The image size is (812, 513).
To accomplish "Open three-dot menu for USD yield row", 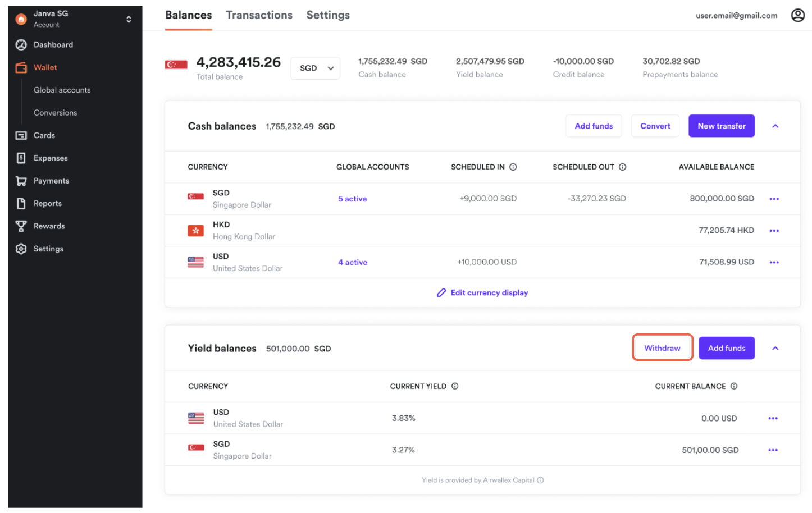I will [773, 418].
